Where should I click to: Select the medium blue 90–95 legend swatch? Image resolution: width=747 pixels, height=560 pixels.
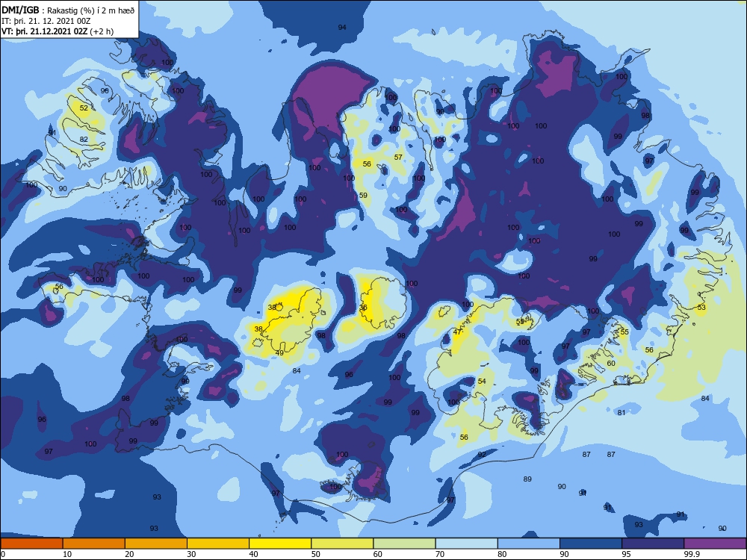point(591,544)
